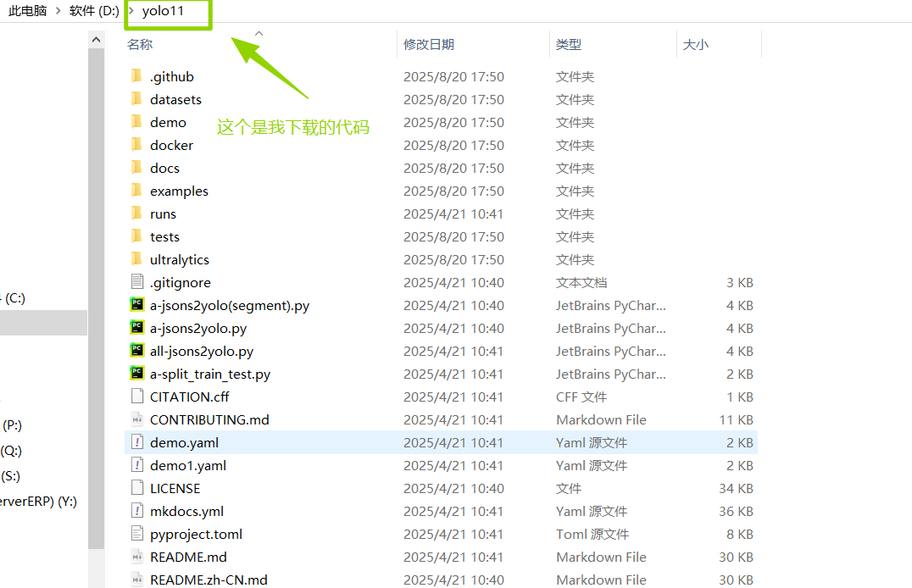Viewport: 912px width, 588px height.
Task: Click the navigation pane scroll-up arrow
Action: pos(97,40)
